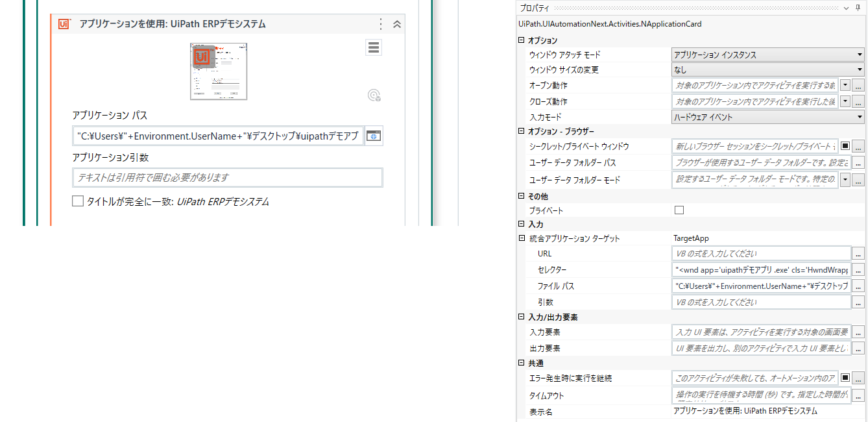This screenshot has width=868, height=422.
Task: Click the ellipsis button for オープン動作
Action: (858, 86)
